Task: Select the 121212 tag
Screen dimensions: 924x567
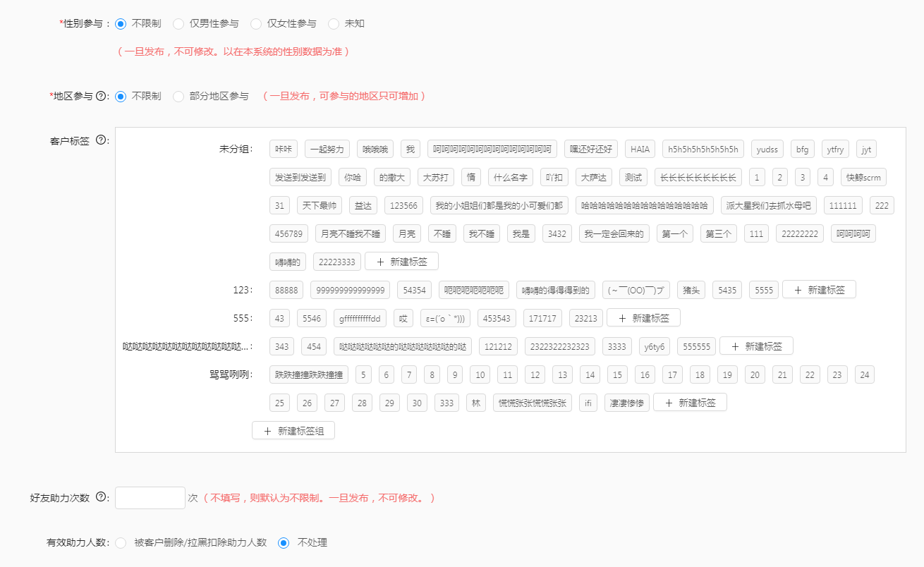Action: coord(498,346)
